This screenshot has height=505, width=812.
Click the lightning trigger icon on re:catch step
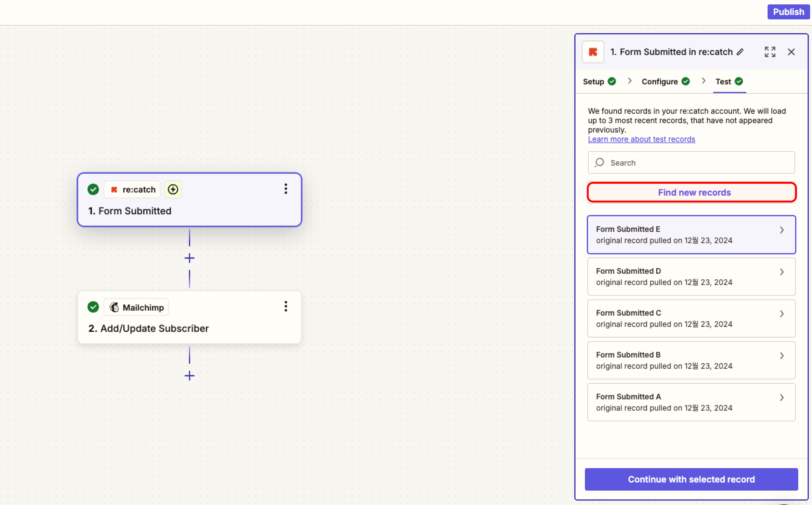(173, 189)
